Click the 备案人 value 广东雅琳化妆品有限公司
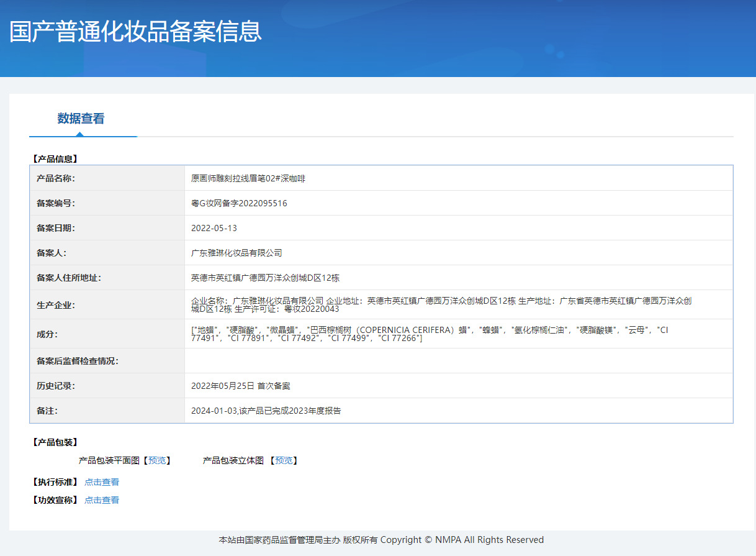756x556 pixels. 236,253
